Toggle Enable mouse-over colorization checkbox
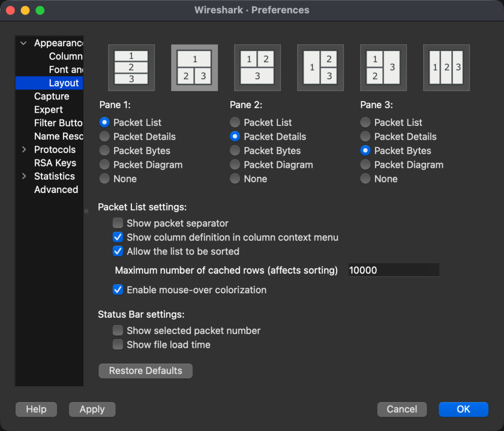Screen dimensions: 504x431 coord(118,290)
